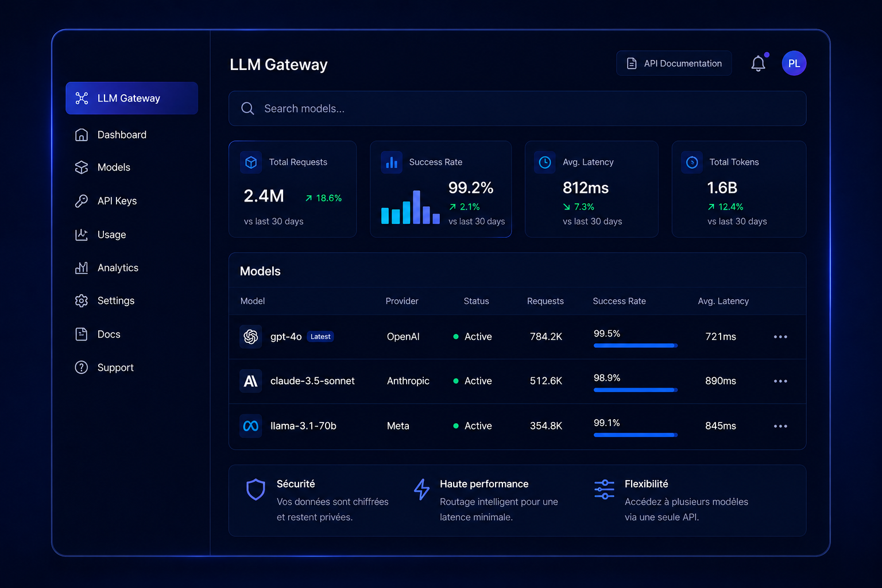Click the 12.4% tokens change indicator
The width and height of the screenshot is (882, 588).
click(x=725, y=207)
